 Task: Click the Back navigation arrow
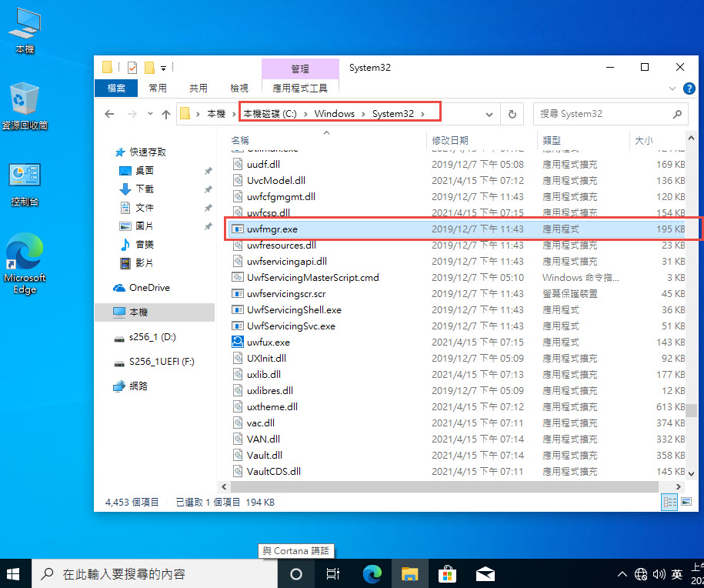(108, 113)
